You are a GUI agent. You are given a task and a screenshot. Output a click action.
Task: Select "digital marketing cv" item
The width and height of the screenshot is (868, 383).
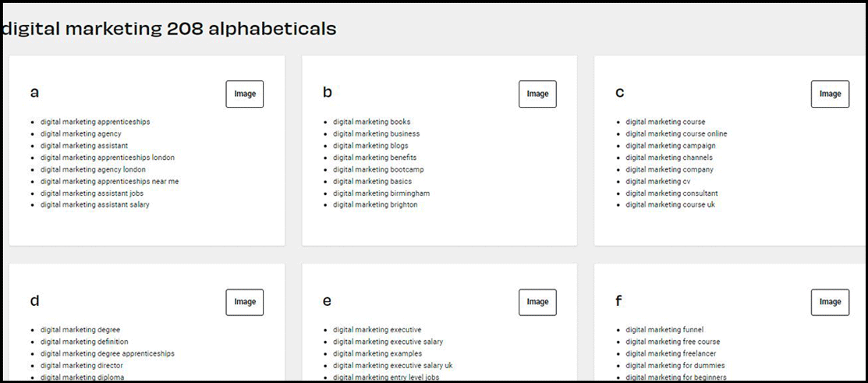coord(658,182)
